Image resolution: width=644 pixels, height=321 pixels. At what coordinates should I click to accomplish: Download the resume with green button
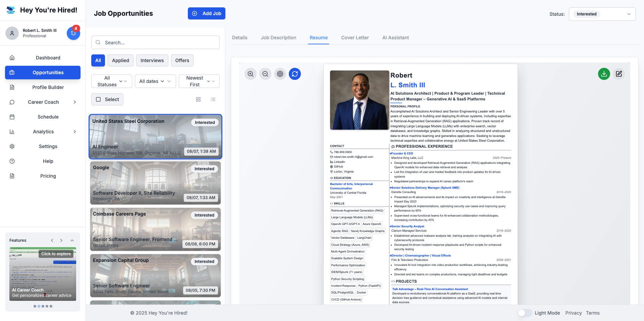pos(604,74)
